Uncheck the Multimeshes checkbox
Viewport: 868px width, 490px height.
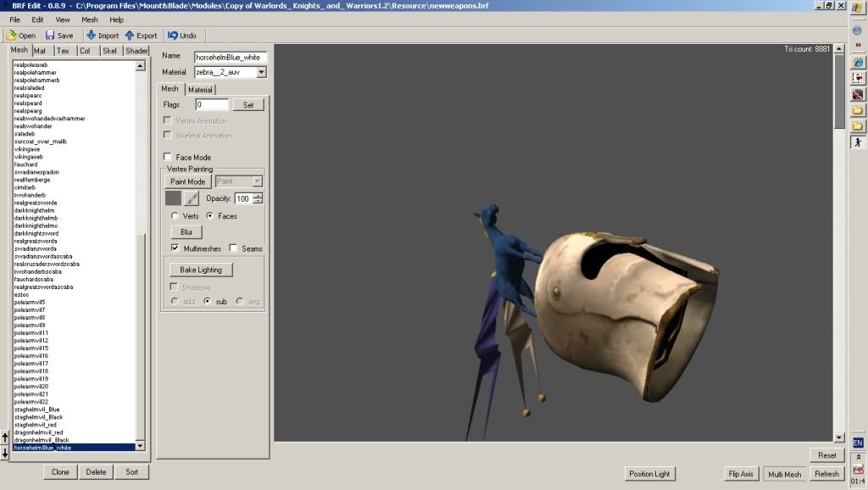(x=175, y=248)
